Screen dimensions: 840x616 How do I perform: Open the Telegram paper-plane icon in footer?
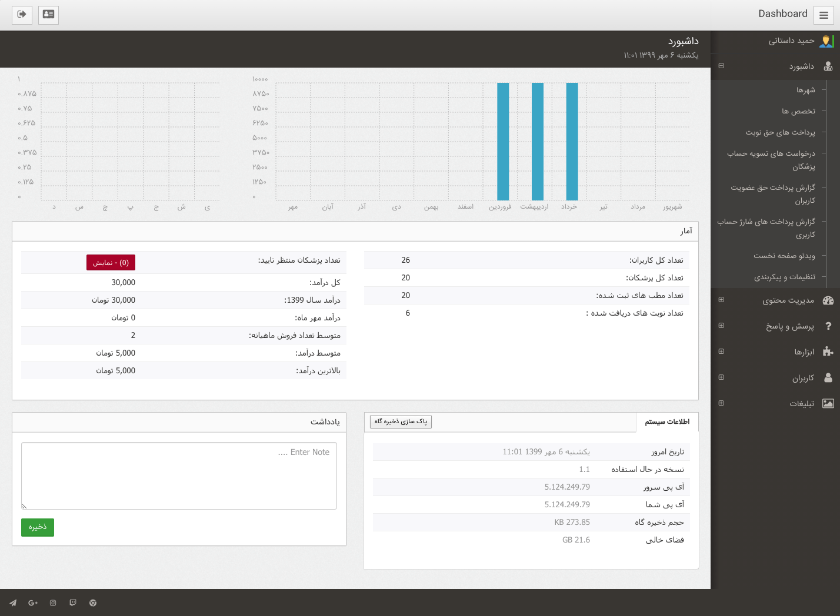[13, 603]
